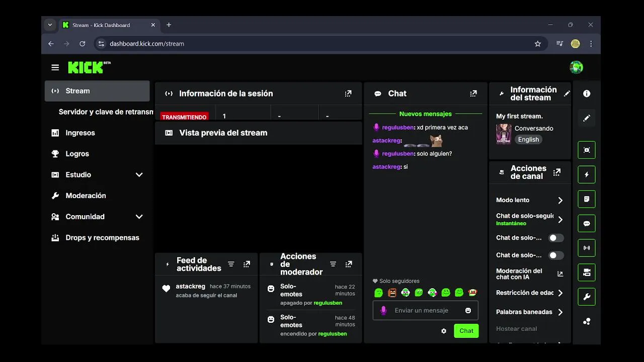Screen dimensions: 644x362
Task: Select Stream in the sidebar
Action: pos(97,91)
